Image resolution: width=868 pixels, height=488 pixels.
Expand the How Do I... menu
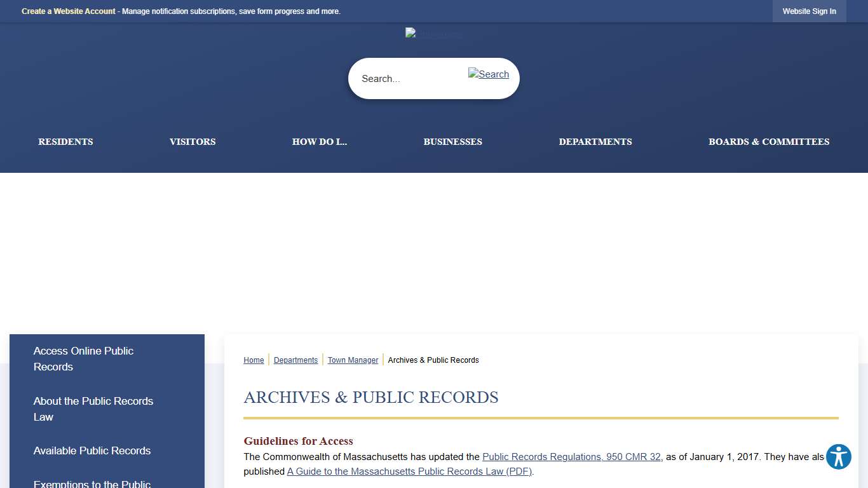click(320, 142)
